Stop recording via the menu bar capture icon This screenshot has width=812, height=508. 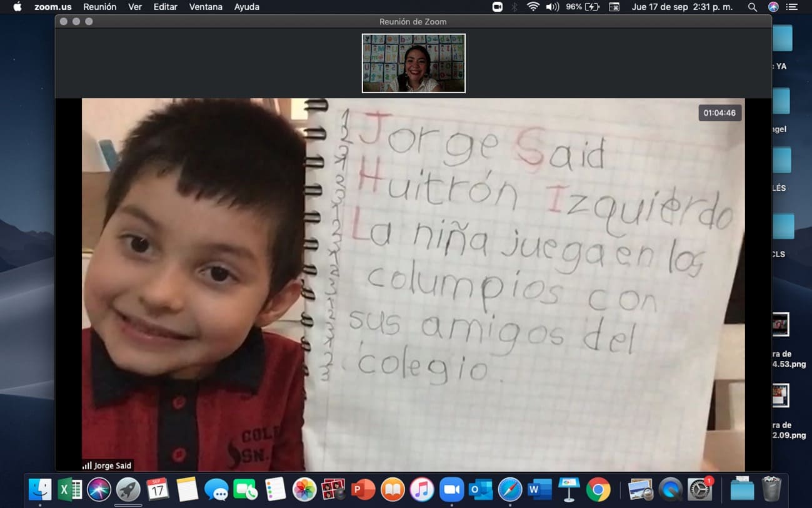(498, 7)
